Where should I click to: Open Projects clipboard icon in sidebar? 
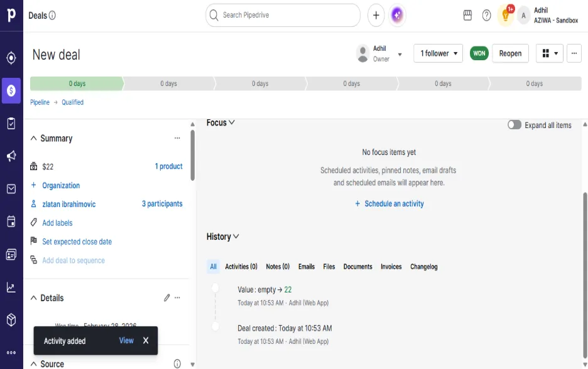11,123
